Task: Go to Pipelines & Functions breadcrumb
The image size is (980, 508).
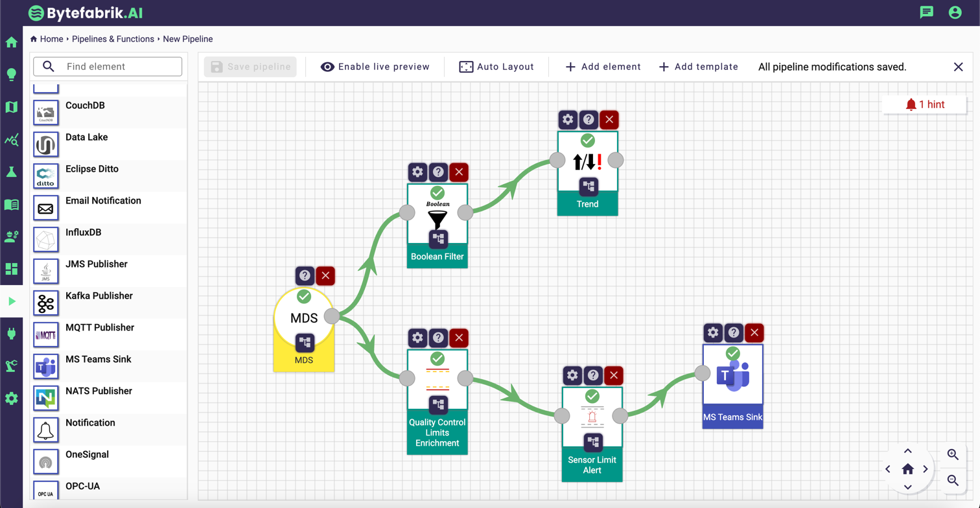Action: pyautogui.click(x=113, y=39)
